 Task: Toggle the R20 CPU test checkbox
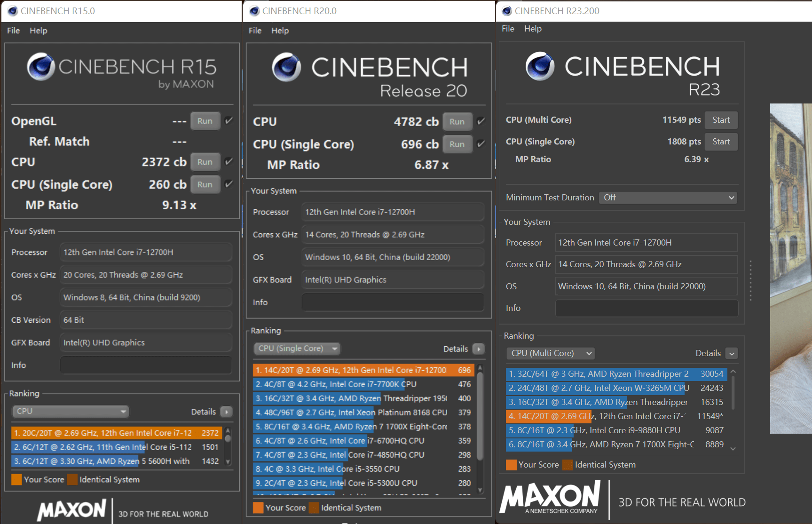tap(481, 121)
